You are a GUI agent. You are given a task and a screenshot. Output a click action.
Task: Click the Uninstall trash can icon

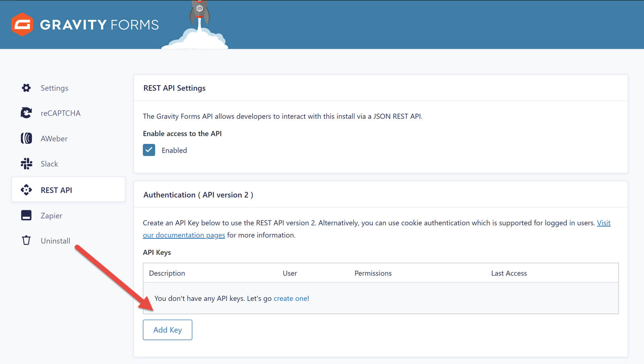pyautogui.click(x=26, y=240)
